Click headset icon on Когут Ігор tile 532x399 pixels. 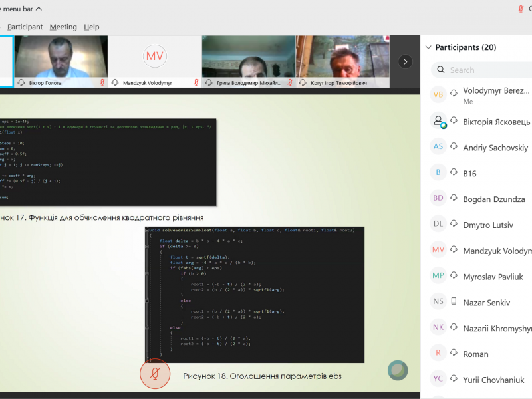303,83
